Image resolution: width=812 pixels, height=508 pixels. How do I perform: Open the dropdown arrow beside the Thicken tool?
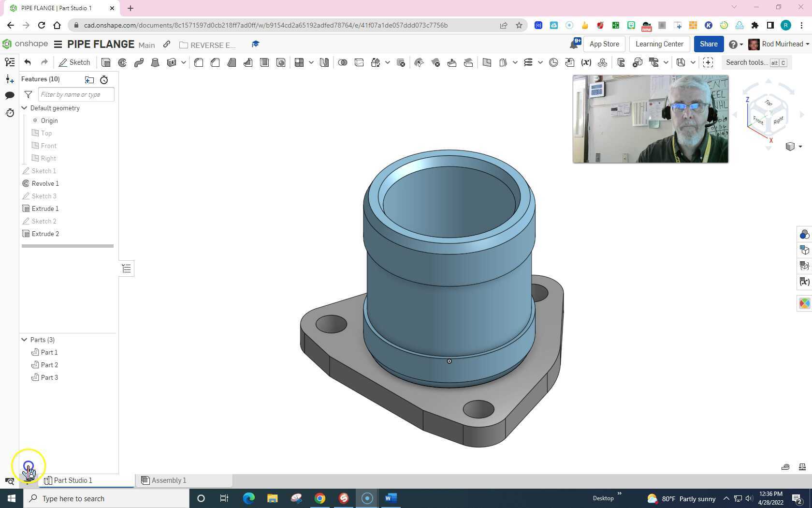point(183,62)
